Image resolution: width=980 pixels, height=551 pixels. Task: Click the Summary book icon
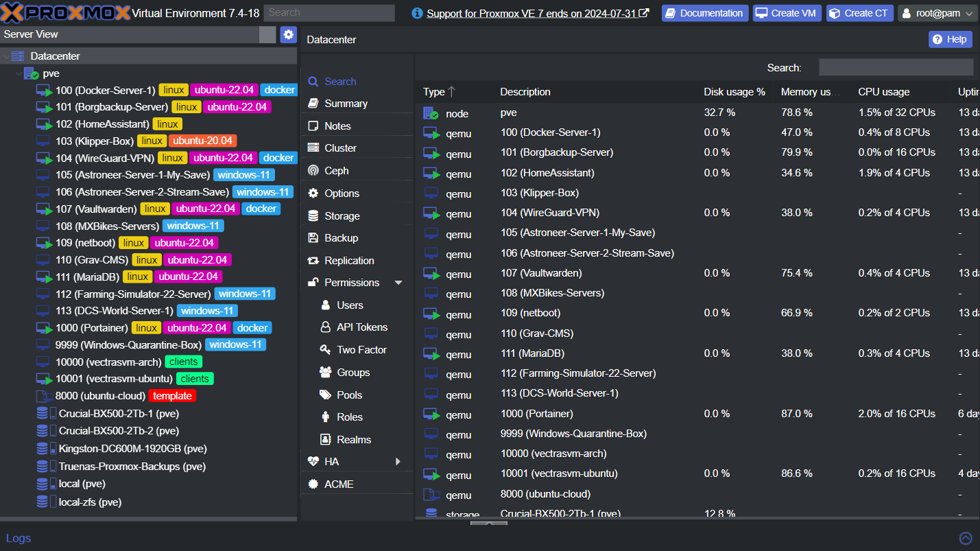click(x=313, y=104)
